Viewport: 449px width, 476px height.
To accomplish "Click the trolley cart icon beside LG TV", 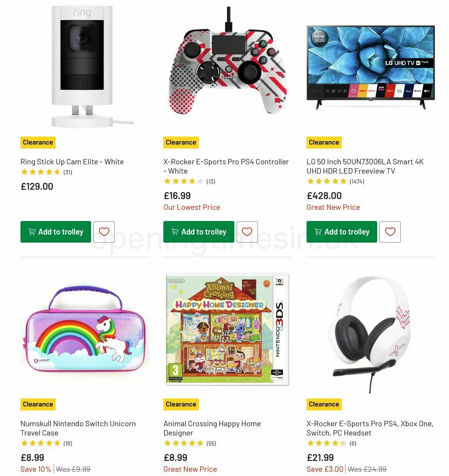I will 318,232.
